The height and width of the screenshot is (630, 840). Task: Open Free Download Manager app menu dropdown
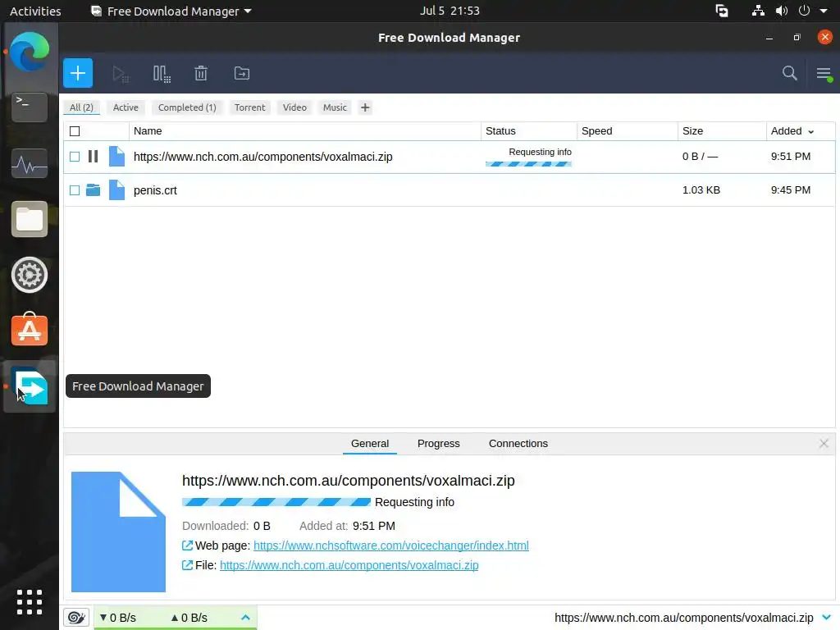click(x=171, y=11)
